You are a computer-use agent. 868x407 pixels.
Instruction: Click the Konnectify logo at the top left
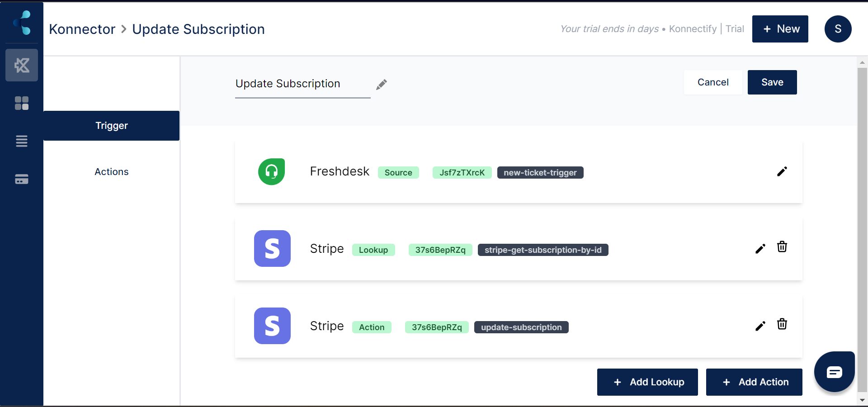click(21, 23)
